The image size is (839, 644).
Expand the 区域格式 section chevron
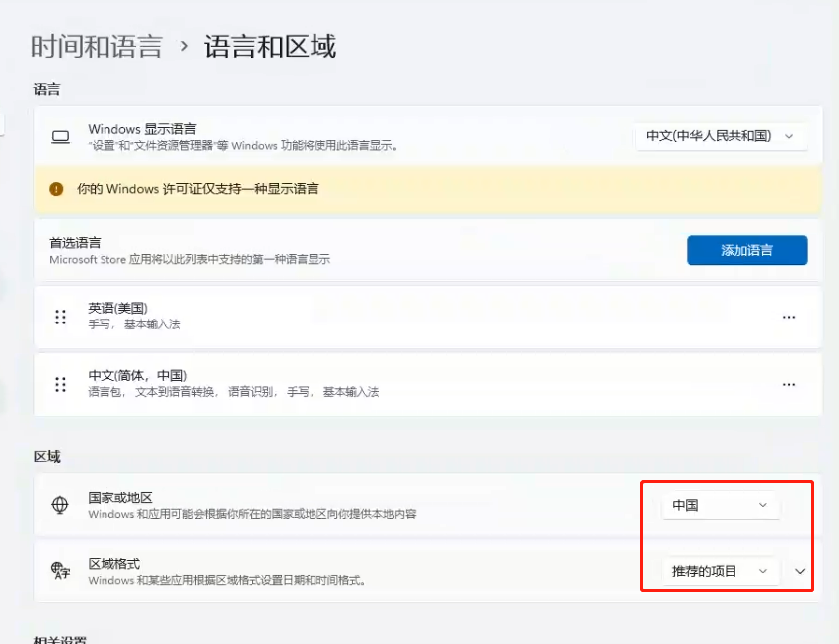[x=800, y=571]
